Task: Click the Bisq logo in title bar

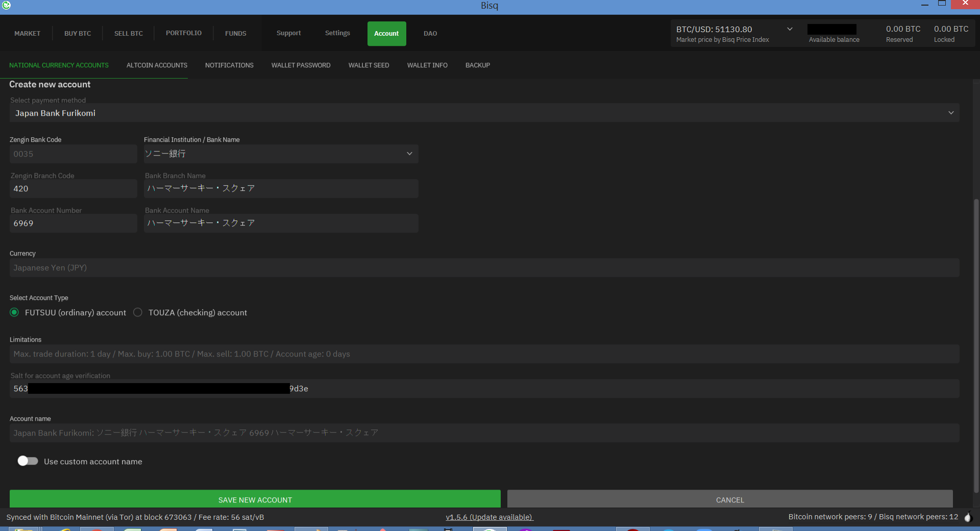Action: [x=6, y=5]
